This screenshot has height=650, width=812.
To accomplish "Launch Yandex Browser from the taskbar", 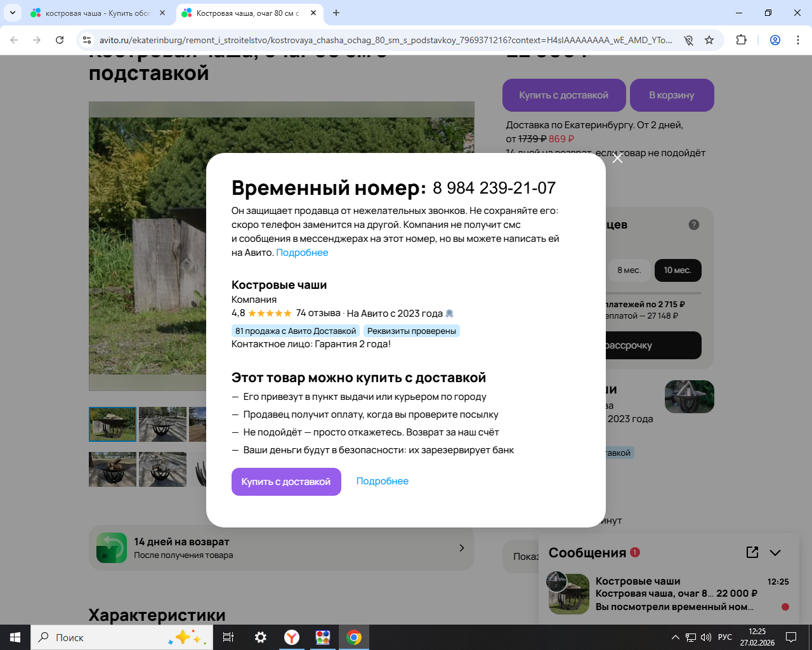I will pos(292,637).
